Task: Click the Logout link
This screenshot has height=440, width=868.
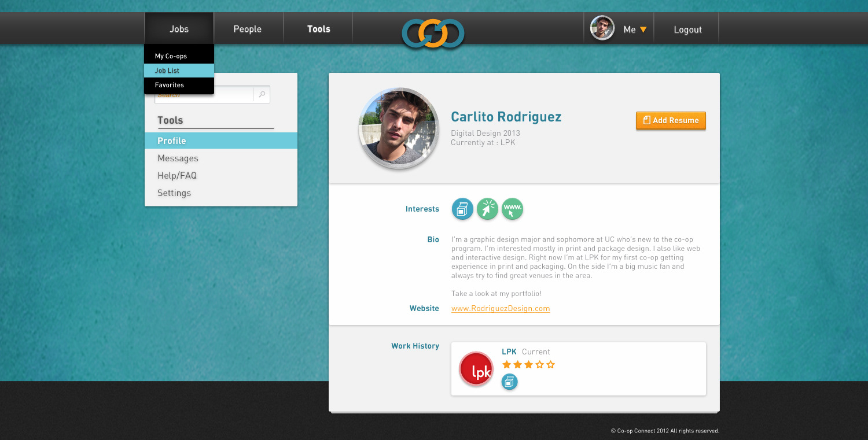Action: coord(687,29)
